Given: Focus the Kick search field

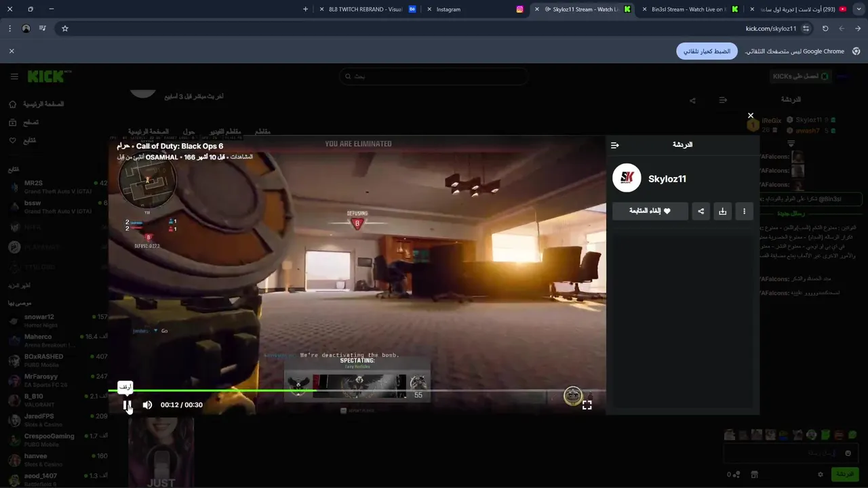Looking at the screenshot, I should pyautogui.click(x=434, y=77).
